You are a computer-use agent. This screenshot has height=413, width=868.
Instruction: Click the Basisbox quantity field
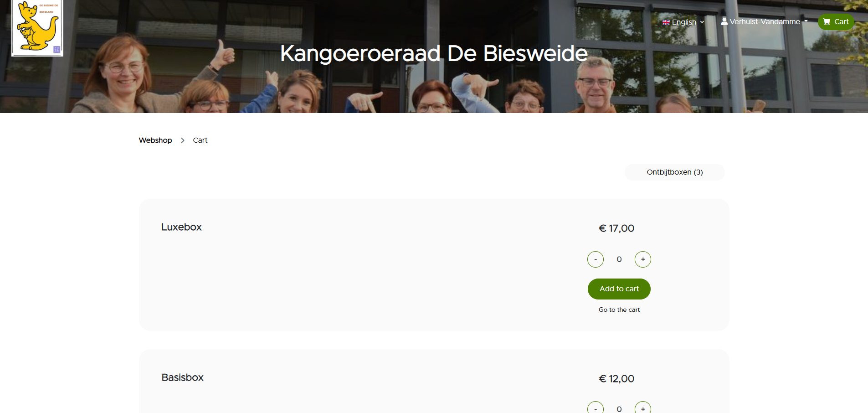click(619, 409)
